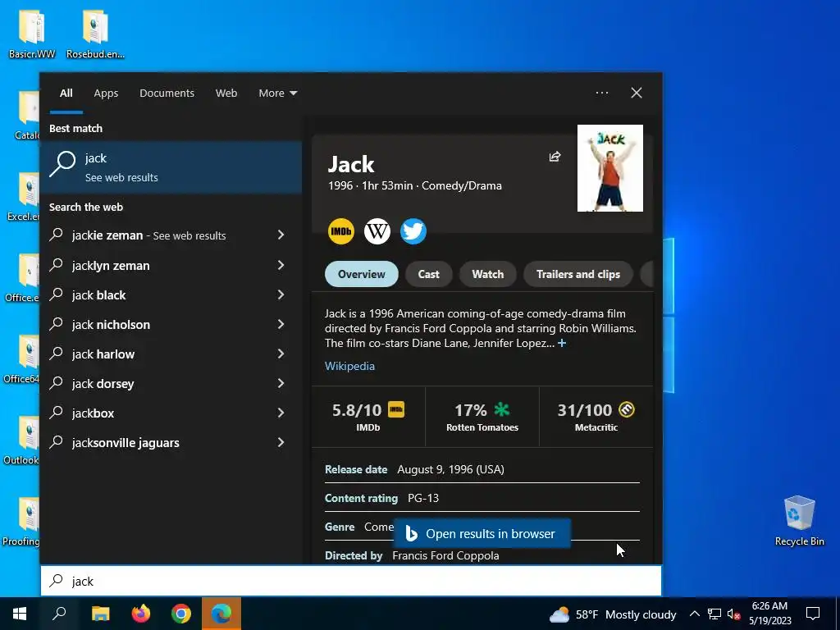Select the Outlook desktop folder icon
The image size is (840, 630).
click(x=21, y=441)
